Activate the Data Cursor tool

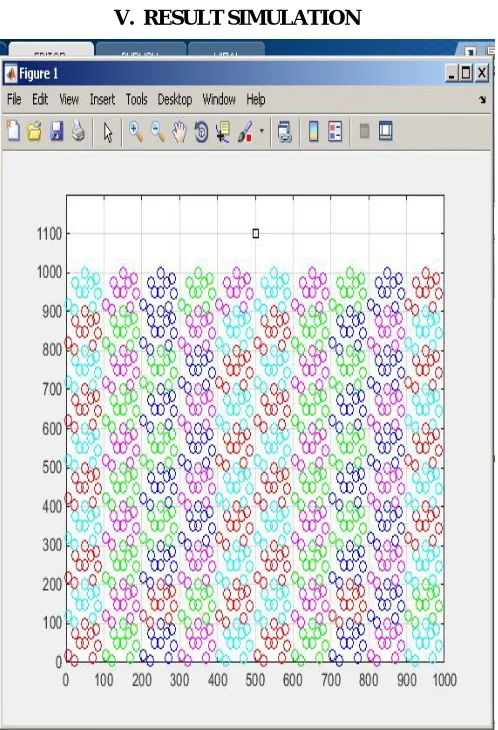pyautogui.click(x=223, y=132)
